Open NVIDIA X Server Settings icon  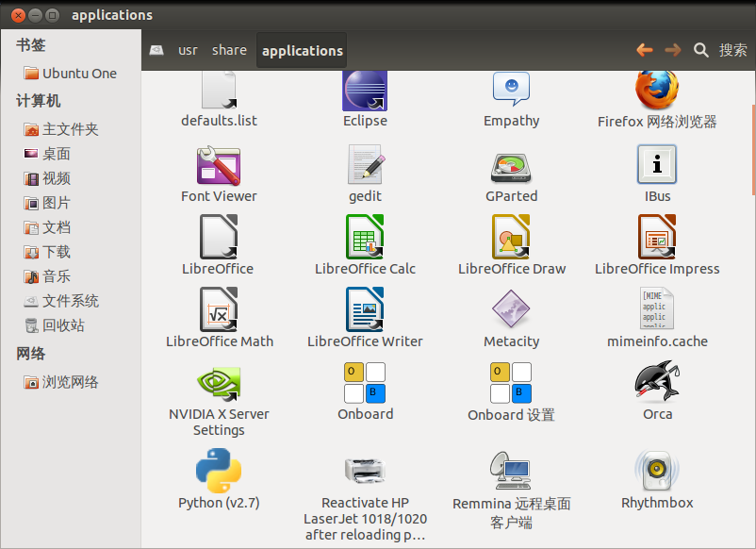[x=219, y=384]
